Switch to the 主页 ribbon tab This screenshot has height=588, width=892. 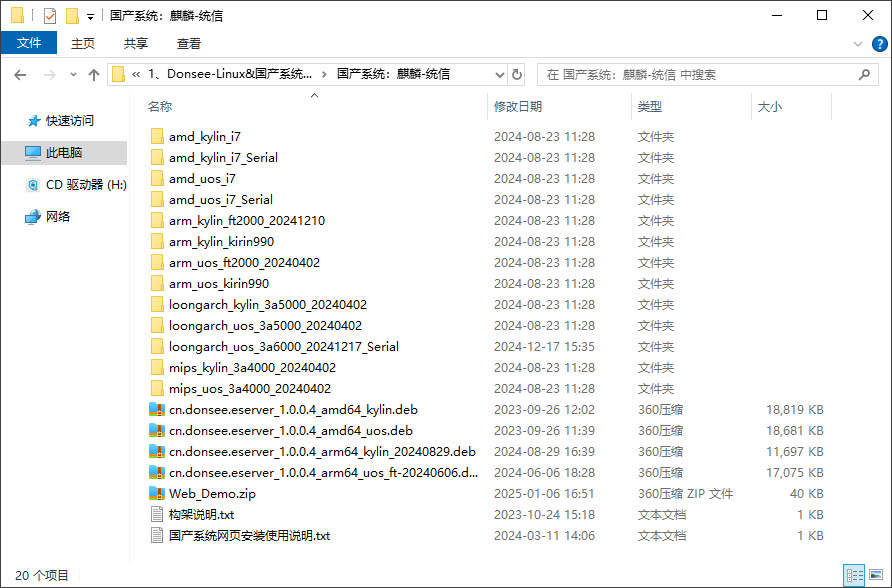pos(82,43)
